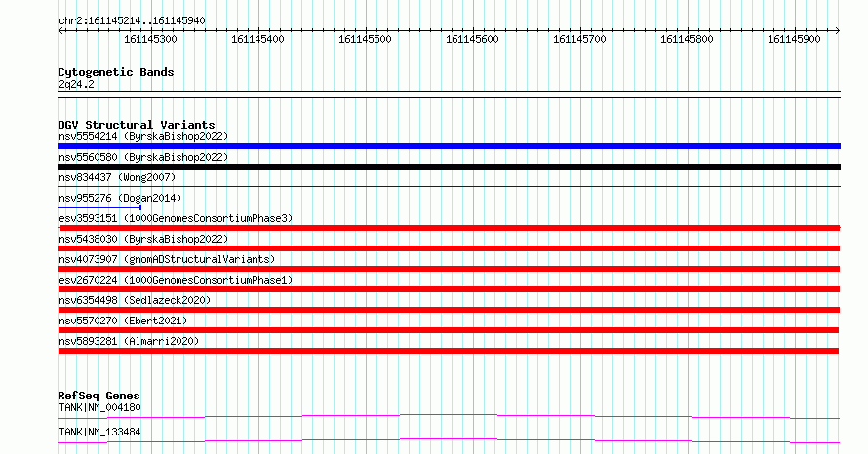Click the chr2:161145214..161145940 region label
Image resolution: width=868 pixels, height=454 pixels.
point(132,21)
